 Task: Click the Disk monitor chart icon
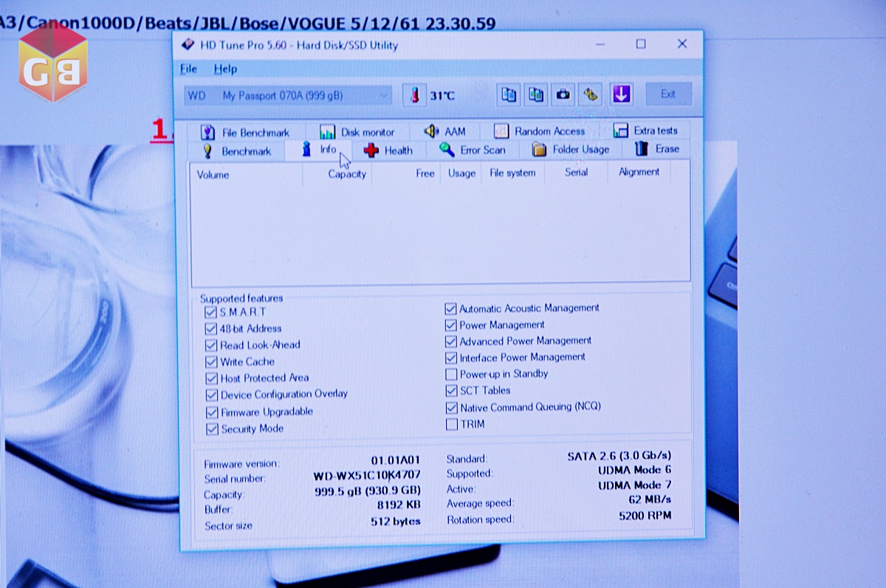328,132
